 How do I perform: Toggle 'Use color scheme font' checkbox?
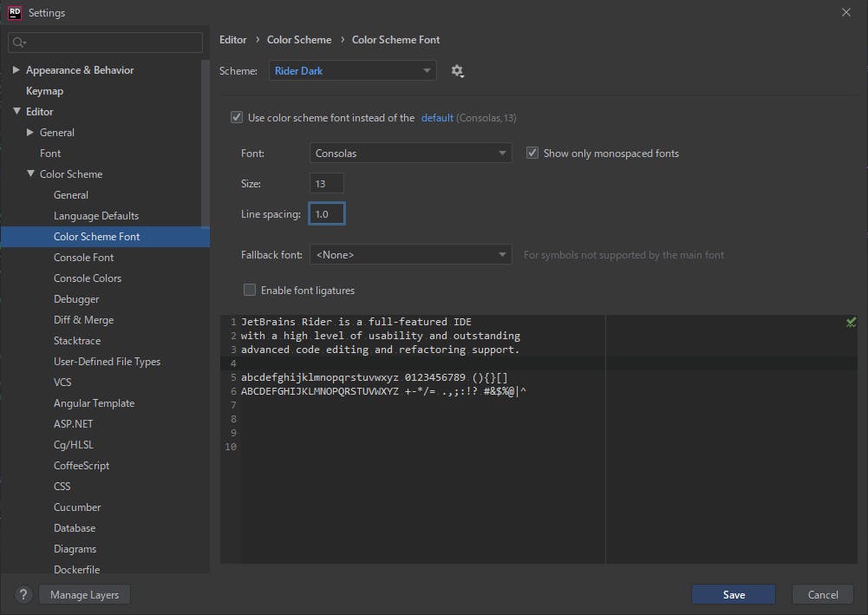click(x=237, y=117)
